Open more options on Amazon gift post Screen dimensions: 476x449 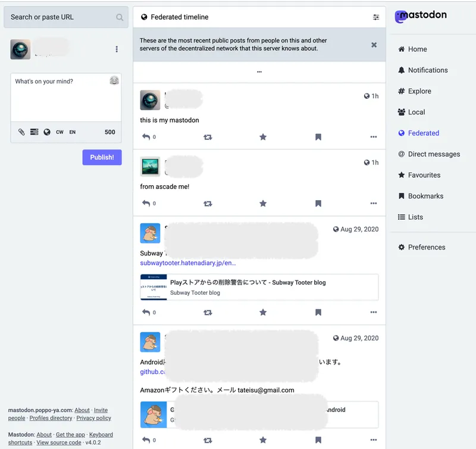pyautogui.click(x=374, y=440)
